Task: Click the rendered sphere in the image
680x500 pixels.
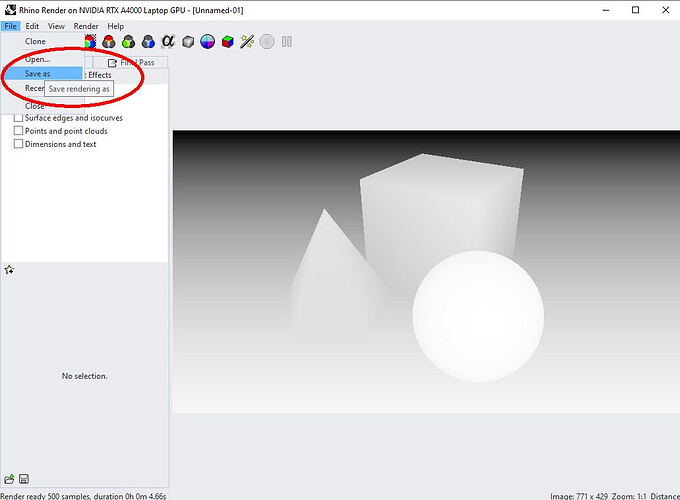Action: tap(478, 316)
